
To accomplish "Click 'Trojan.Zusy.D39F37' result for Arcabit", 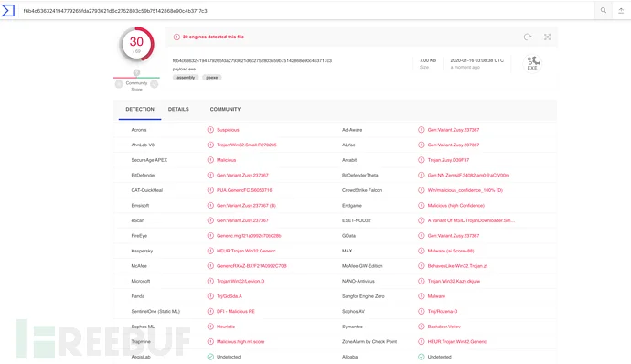I will tap(448, 160).
